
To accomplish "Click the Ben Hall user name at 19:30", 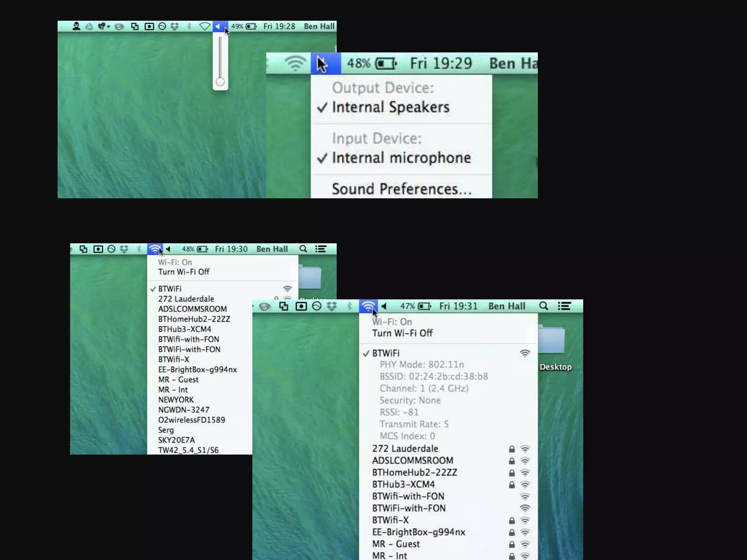I will point(272,249).
